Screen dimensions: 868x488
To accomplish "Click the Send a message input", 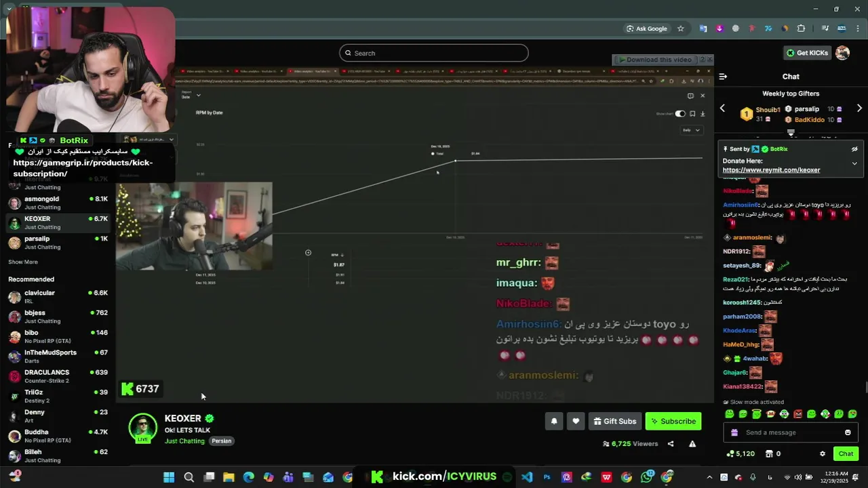I will pyautogui.click(x=792, y=432).
